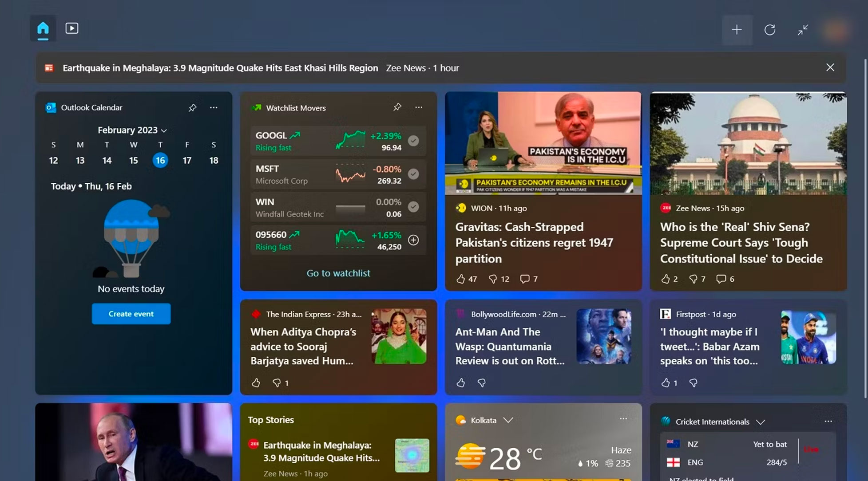Refresh the widgets feed
Image resolution: width=868 pixels, height=481 pixels.
click(x=770, y=30)
